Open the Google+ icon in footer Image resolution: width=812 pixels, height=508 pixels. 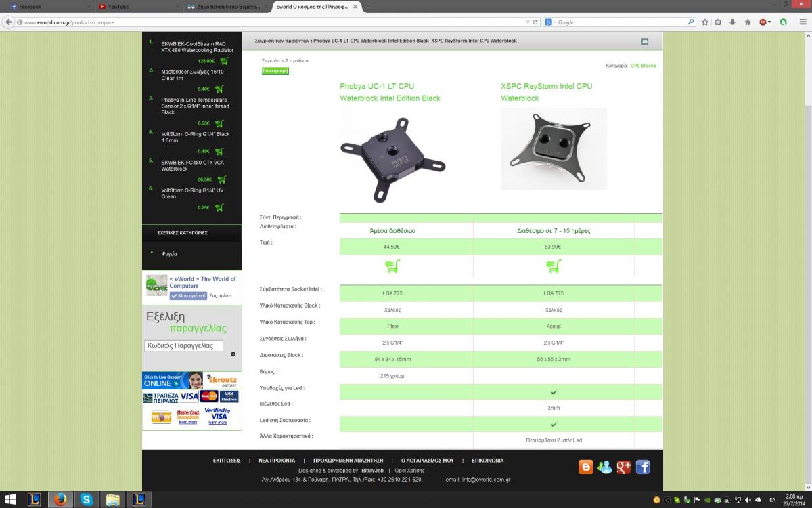pos(624,467)
